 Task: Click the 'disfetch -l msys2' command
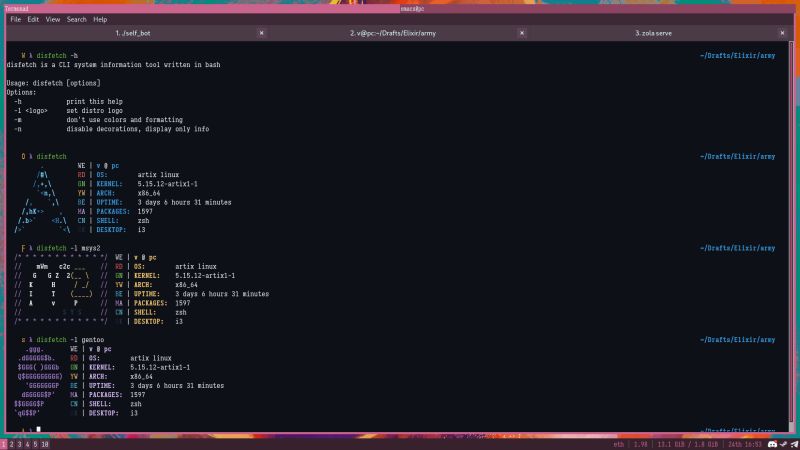[x=68, y=248]
